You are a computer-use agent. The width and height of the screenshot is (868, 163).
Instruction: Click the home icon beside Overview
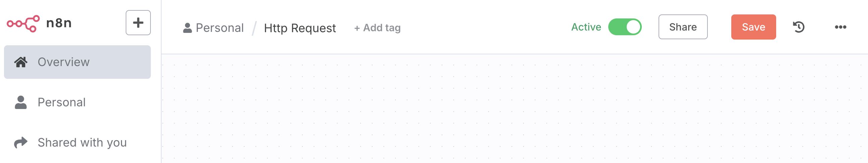[x=20, y=62]
